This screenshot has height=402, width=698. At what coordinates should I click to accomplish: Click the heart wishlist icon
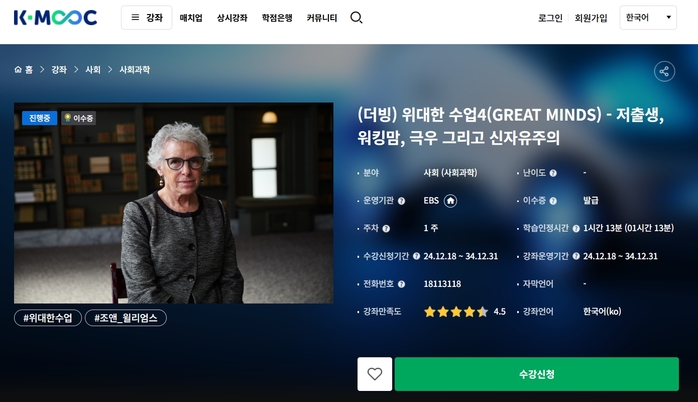(x=375, y=374)
